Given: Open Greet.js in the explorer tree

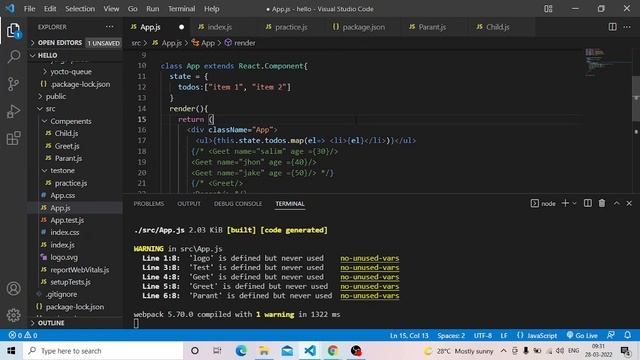Looking at the screenshot, I should click(x=67, y=146).
